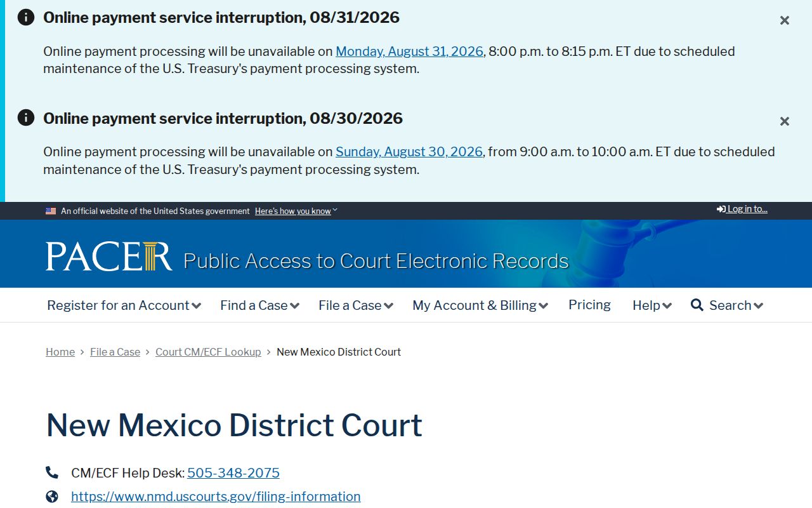The width and height of the screenshot is (812, 508).
Task: Click info icon beside 08/31/2026 interruption heading
Action: [26, 17]
